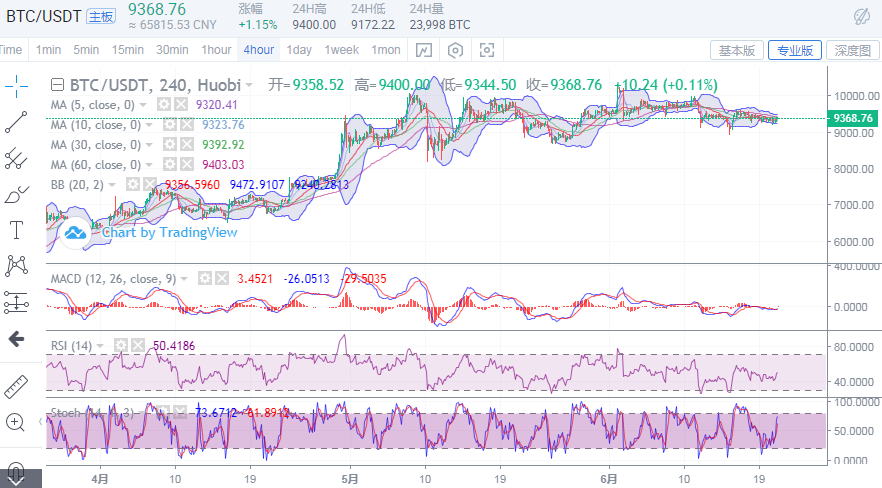Open the Chart by TradingView link

(170, 232)
